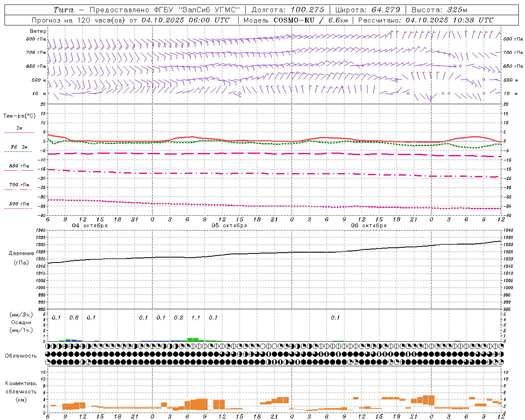This screenshot has width=525, height=420.
Task: Click the "Конвективн." convective cloud label
Action: pos(21,383)
